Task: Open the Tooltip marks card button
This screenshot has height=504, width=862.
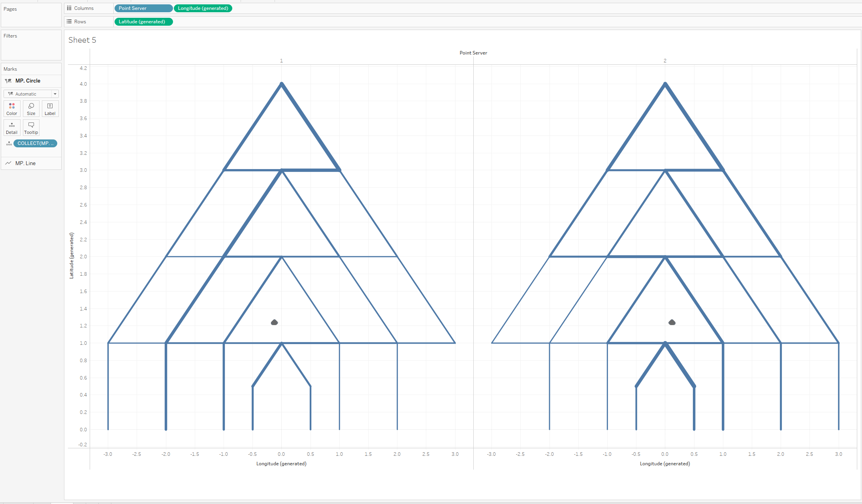Action: click(31, 128)
